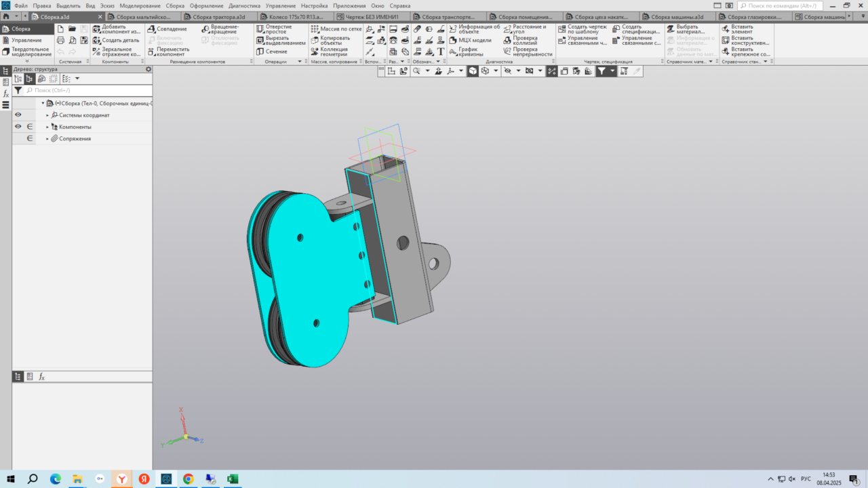Choose Вращение-вращение tool

coord(220,29)
